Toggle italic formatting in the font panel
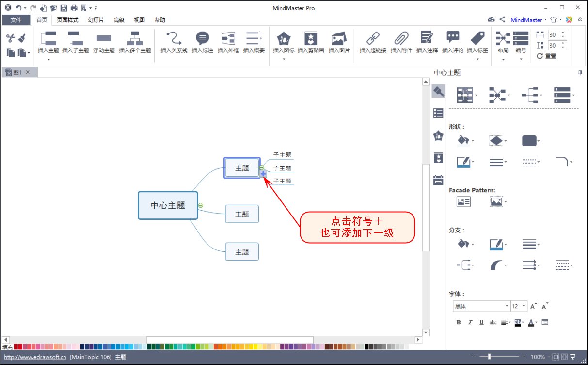The width and height of the screenshot is (588, 365). 469,322
